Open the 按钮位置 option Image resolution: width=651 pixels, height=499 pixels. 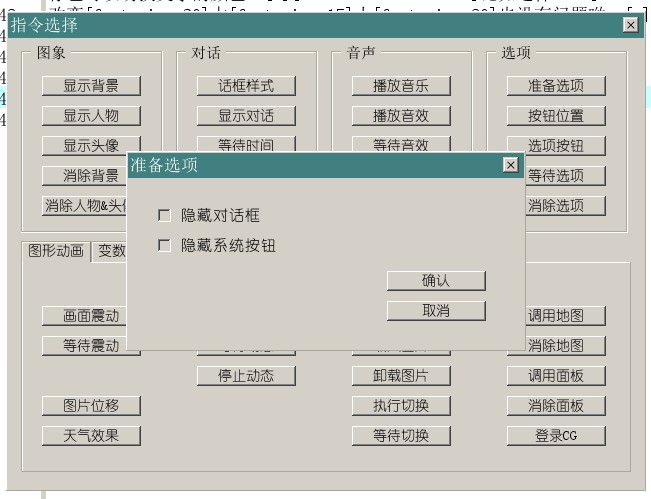click(x=556, y=116)
